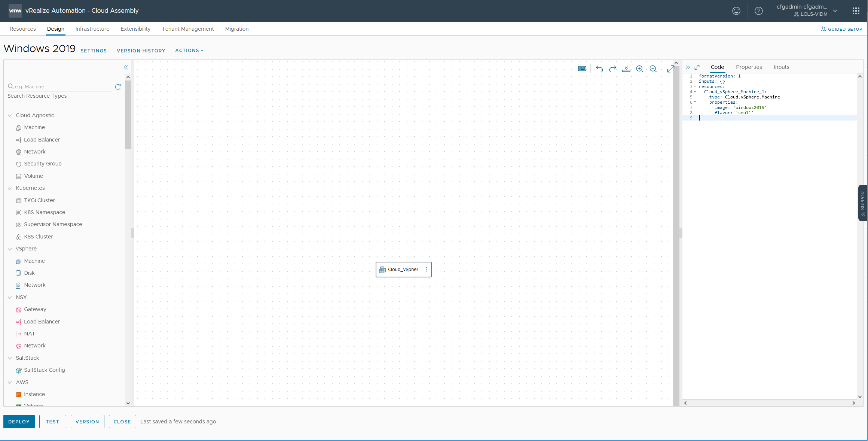Image resolution: width=868 pixels, height=441 pixels.
Task: Go to the Infrastructure tab
Action: tap(92, 29)
